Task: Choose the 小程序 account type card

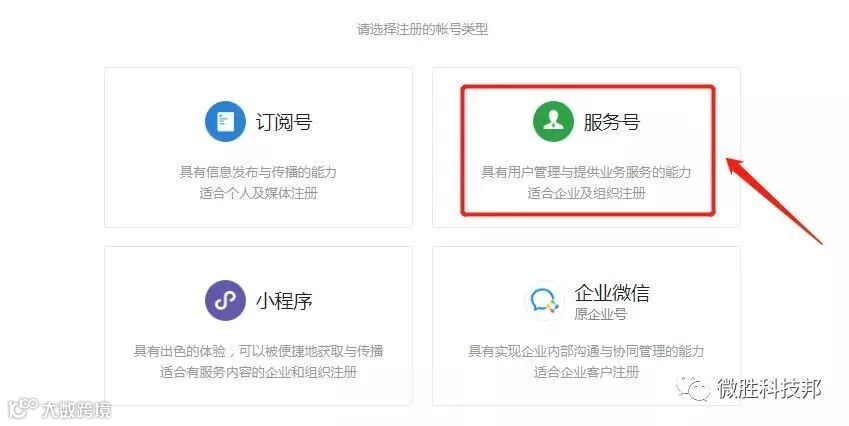Action: 258,326
